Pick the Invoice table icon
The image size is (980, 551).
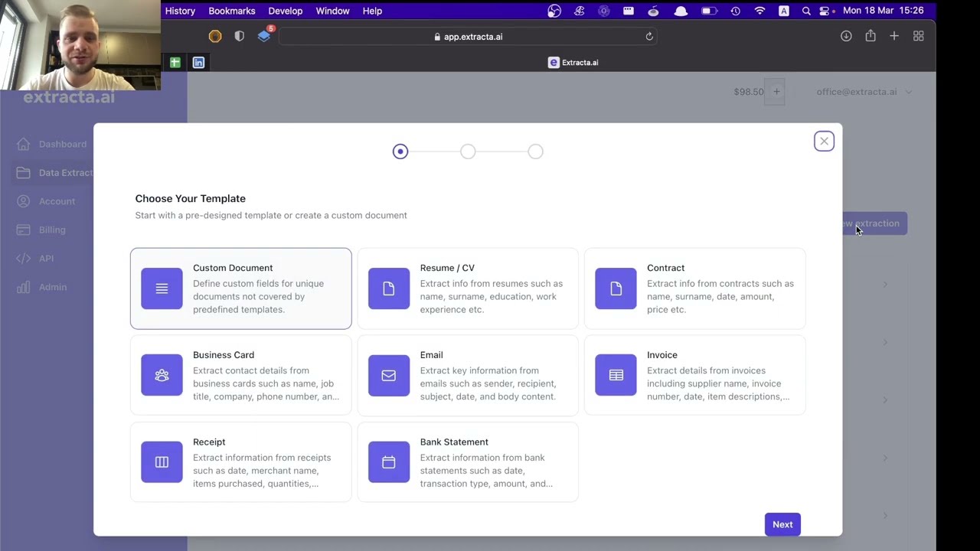(616, 375)
